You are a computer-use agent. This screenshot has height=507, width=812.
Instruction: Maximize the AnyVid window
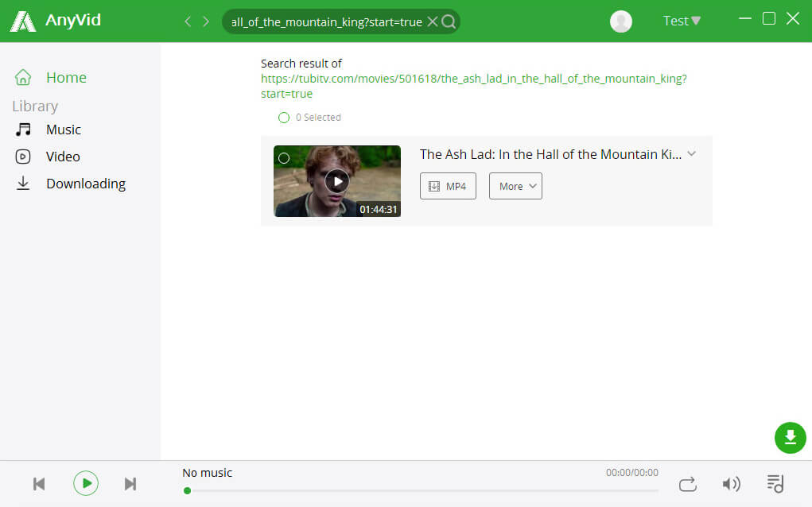point(769,18)
